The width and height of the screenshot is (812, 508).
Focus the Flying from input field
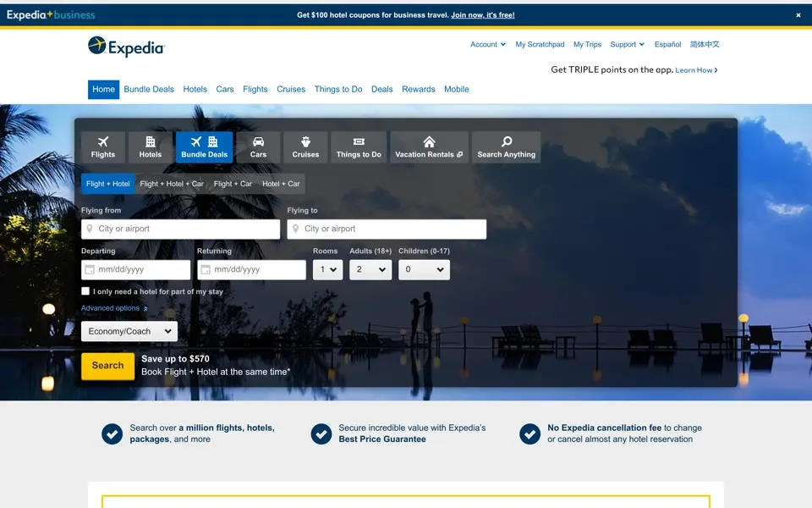(181, 229)
